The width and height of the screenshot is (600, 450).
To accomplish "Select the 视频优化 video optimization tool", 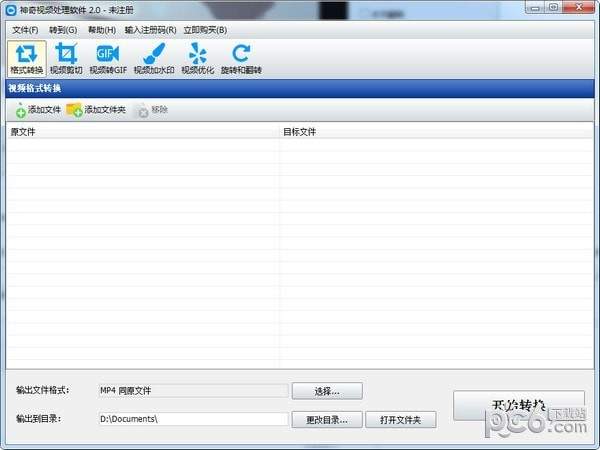I will point(197,59).
